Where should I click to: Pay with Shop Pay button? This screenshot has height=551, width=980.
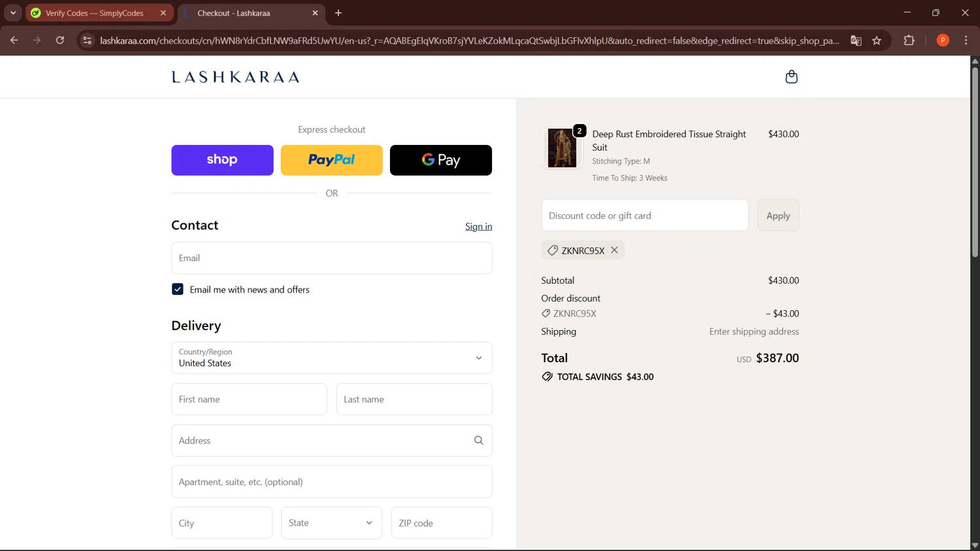[222, 160]
